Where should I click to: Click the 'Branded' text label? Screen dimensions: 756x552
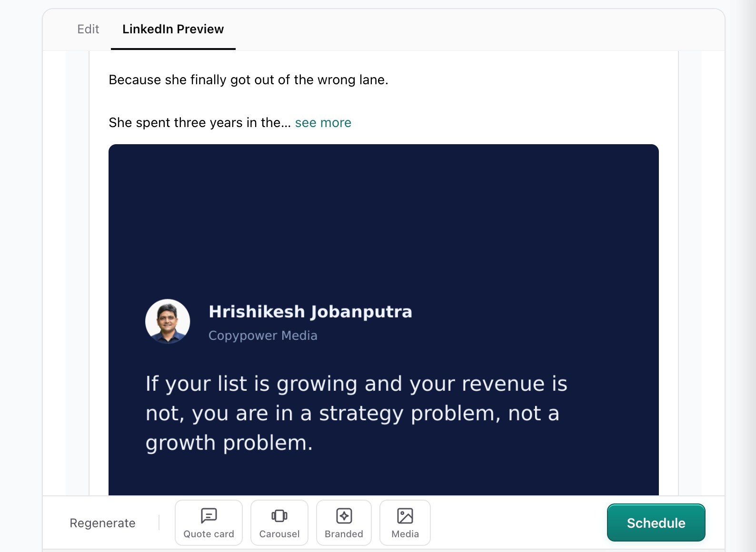[344, 534]
